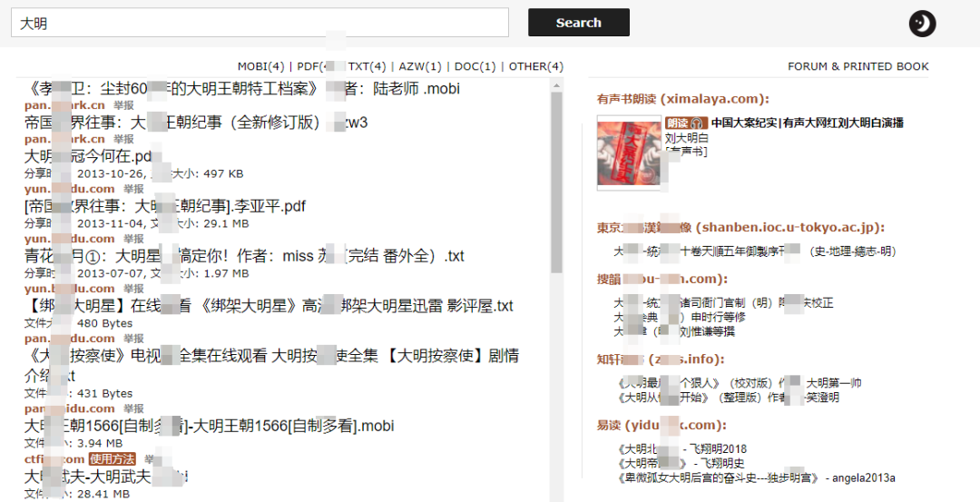
Task: Click the scrollbar up arrow
Action: [557, 85]
